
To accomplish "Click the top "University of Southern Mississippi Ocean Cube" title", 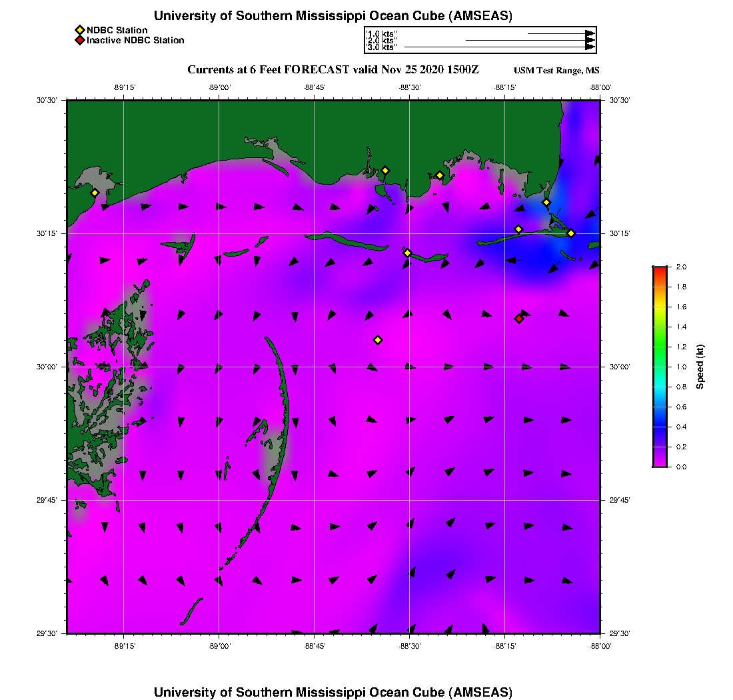I will [x=333, y=16].
